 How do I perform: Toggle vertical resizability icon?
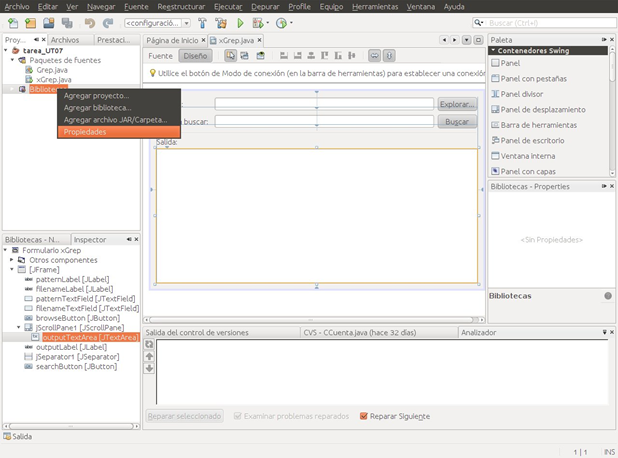(x=389, y=56)
